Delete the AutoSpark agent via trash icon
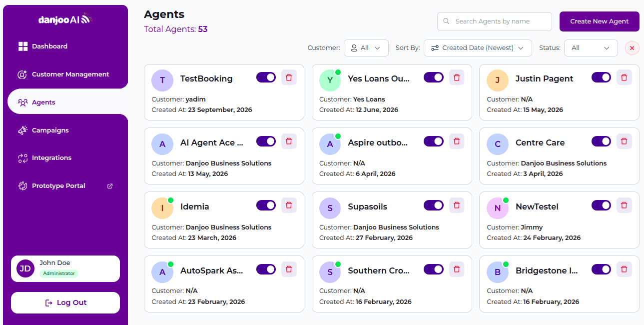Image resolution: width=644 pixels, height=325 pixels. (289, 269)
